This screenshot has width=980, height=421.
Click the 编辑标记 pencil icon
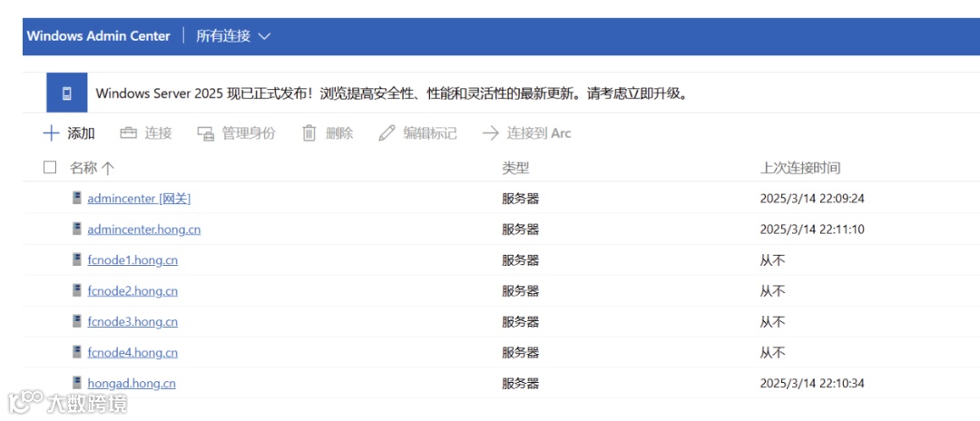387,133
